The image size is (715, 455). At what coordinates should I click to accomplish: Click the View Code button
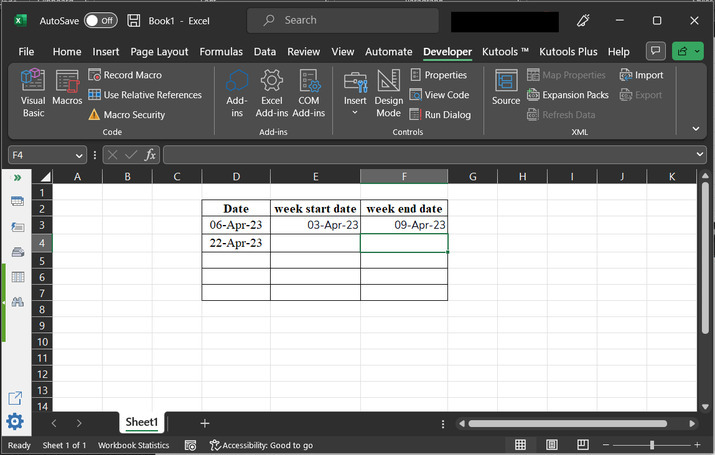coord(439,95)
